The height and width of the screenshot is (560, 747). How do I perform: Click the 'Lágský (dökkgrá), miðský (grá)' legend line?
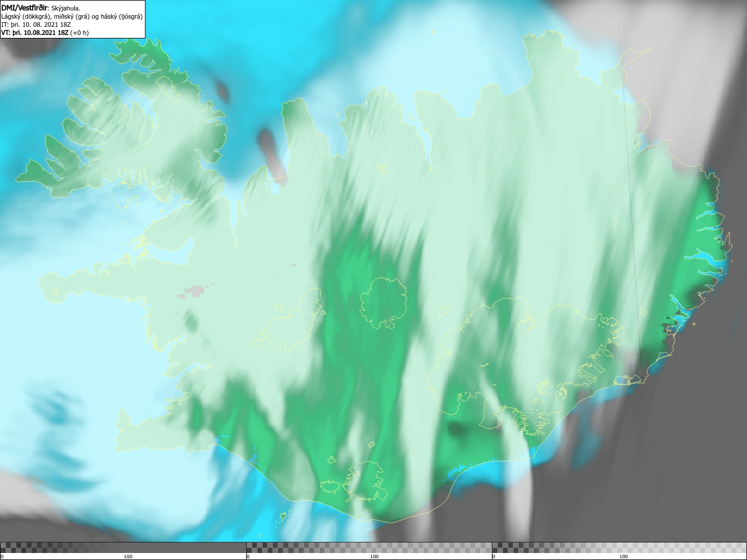pos(72,16)
